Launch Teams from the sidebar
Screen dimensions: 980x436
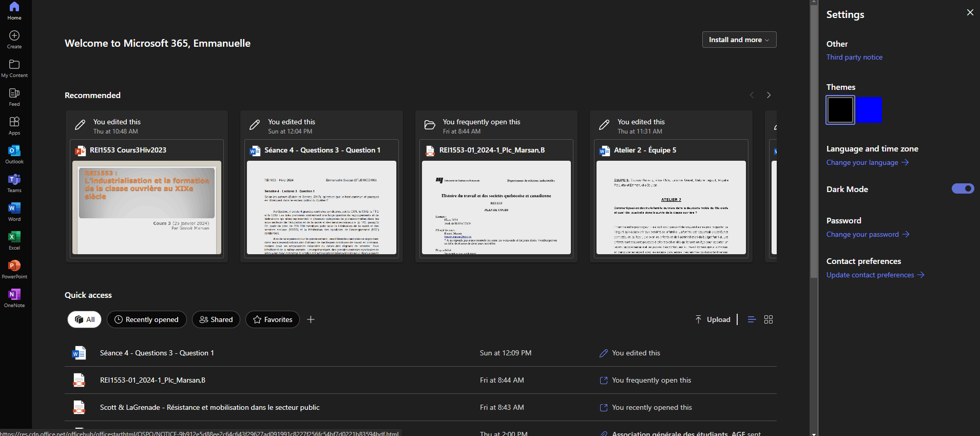(x=14, y=183)
